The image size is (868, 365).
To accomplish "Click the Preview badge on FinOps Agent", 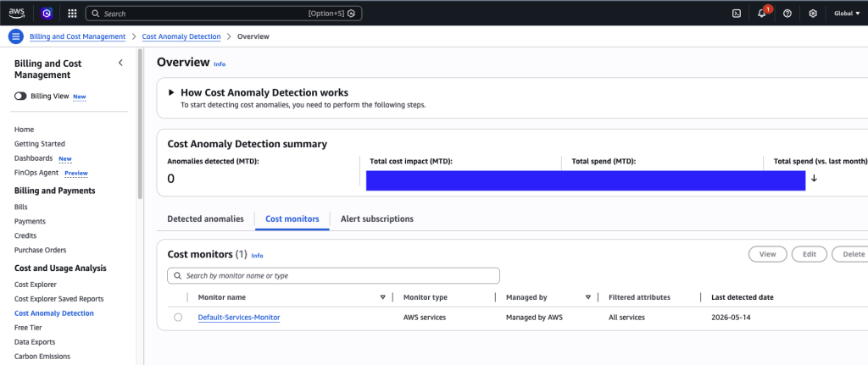I will point(76,173).
